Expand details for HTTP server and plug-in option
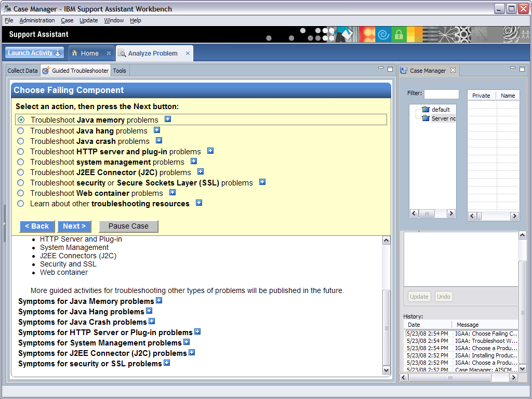Viewport: 532px width, 399px height. [x=210, y=151]
